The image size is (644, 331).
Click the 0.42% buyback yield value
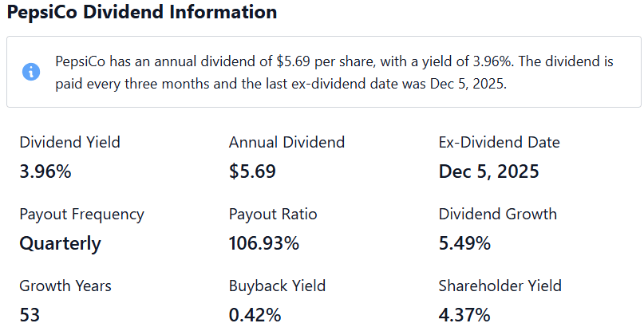[255, 315]
